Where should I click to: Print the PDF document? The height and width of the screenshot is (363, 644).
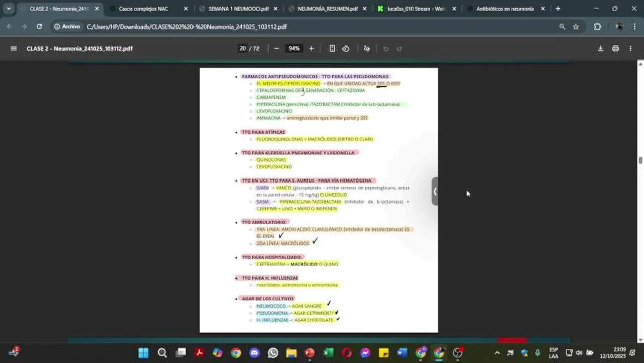(x=615, y=49)
